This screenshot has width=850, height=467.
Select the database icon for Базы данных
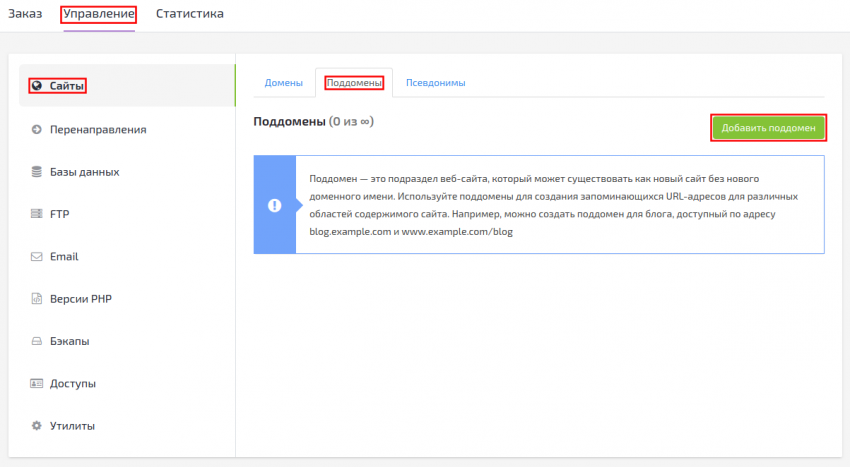37,171
